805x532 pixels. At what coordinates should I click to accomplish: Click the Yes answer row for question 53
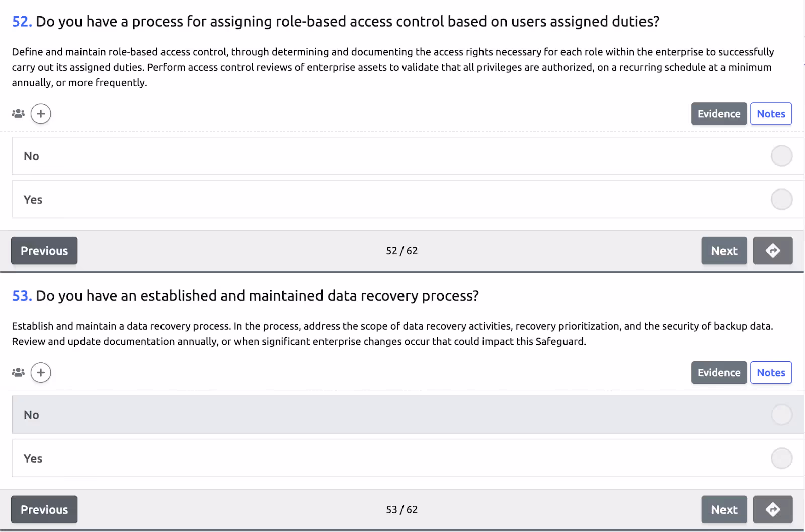click(408, 458)
